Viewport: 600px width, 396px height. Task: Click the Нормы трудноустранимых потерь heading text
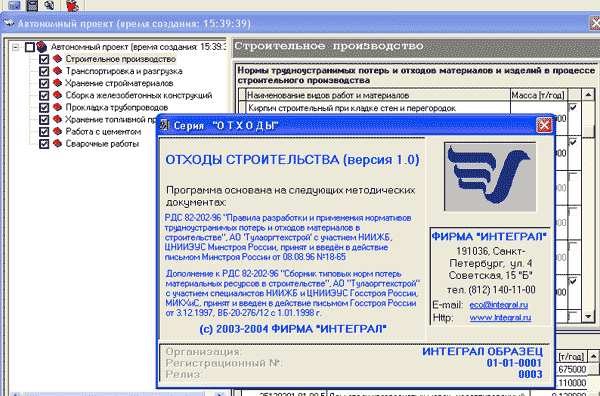click(x=416, y=75)
